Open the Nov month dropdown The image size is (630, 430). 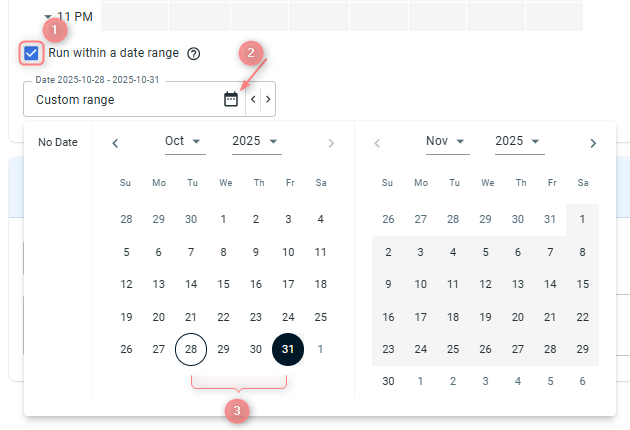[x=446, y=142]
